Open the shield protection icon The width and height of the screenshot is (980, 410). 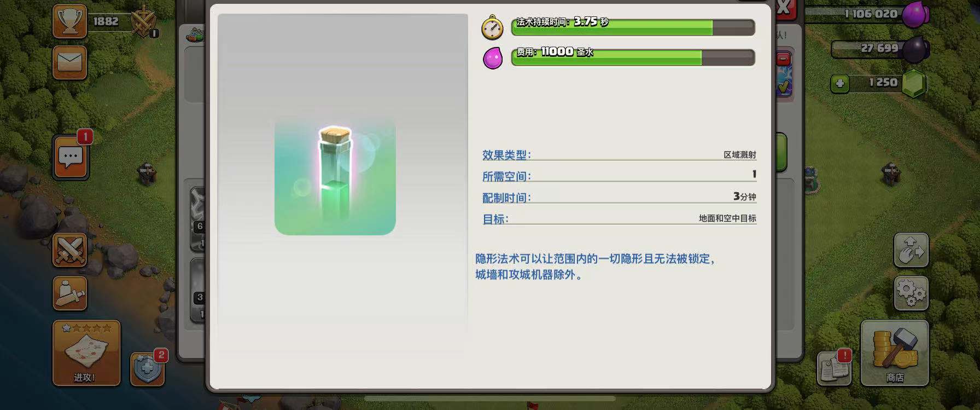[x=147, y=369]
